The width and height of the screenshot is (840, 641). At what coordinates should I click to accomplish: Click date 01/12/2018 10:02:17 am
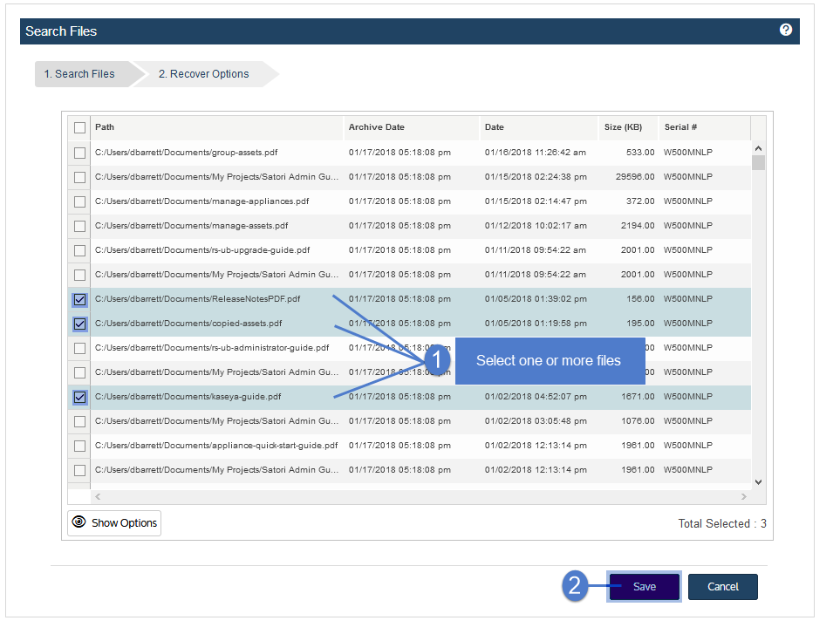(536, 226)
